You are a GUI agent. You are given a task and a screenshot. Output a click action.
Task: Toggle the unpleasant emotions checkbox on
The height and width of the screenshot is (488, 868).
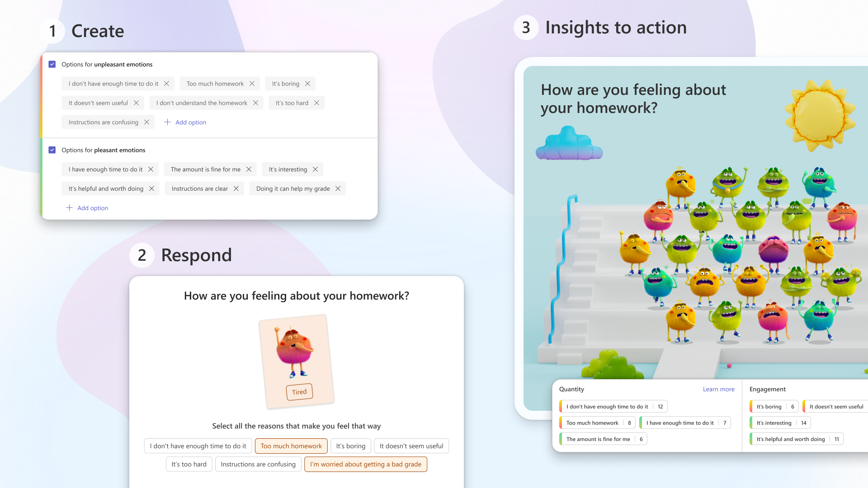point(52,64)
